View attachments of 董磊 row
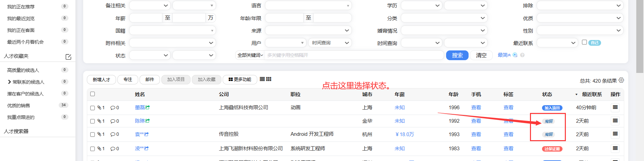The image size is (644, 161). click(x=101, y=108)
